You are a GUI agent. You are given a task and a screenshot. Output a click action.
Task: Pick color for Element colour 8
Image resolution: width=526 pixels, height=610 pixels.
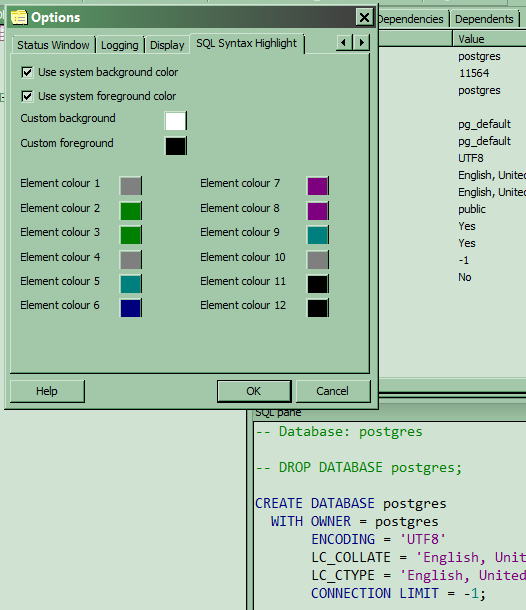tap(318, 210)
